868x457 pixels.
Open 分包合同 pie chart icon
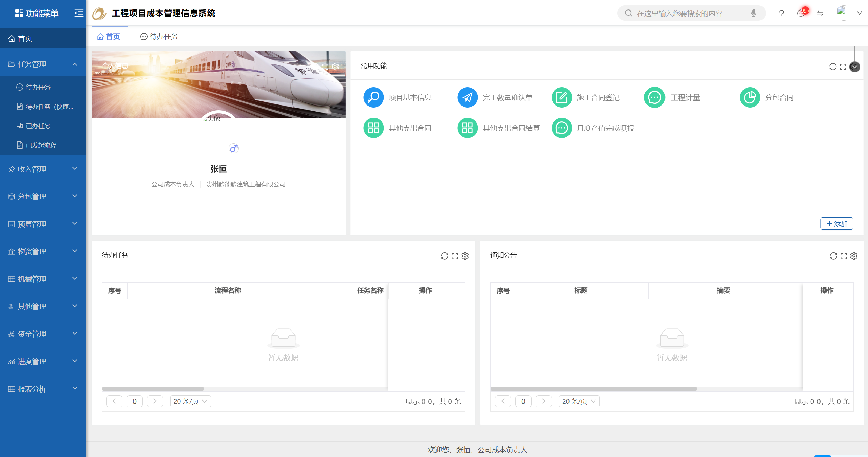[x=750, y=97]
